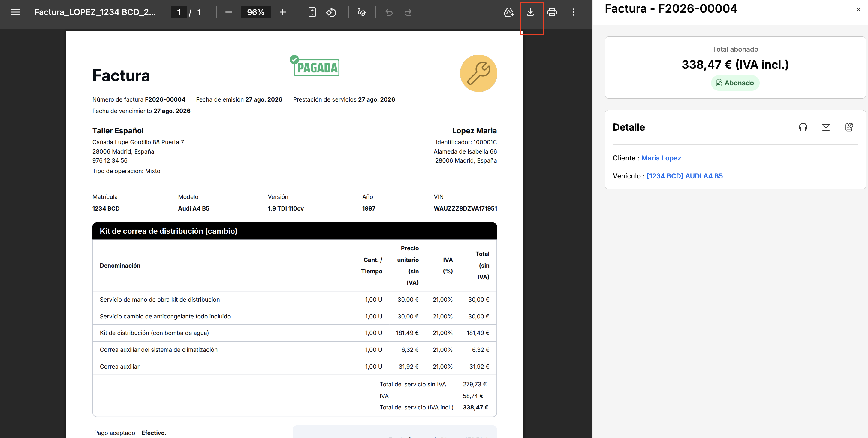Click customer name "Lopez Maria" in the PDF
Viewport: 868px width, 438px height.
[474, 130]
